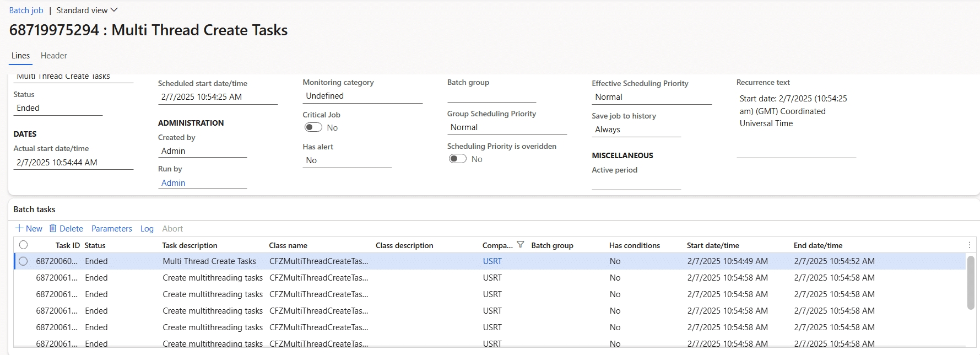
Task: Open the Group Scheduling Priority dropdown
Action: point(507,127)
